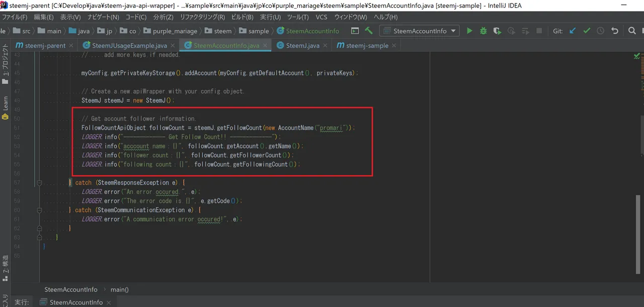This screenshot has width=644, height=307.
Task: Close the steemj-sample tab
Action: 394,45
